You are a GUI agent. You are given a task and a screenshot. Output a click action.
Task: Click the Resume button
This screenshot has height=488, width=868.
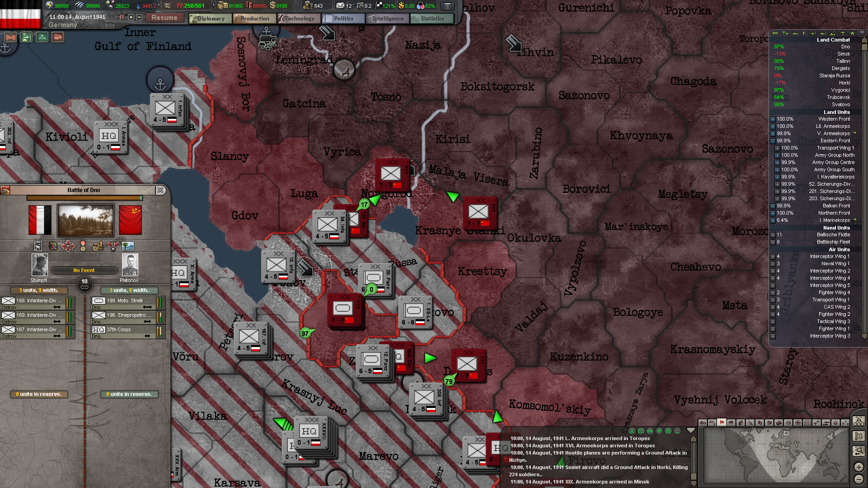165,18
